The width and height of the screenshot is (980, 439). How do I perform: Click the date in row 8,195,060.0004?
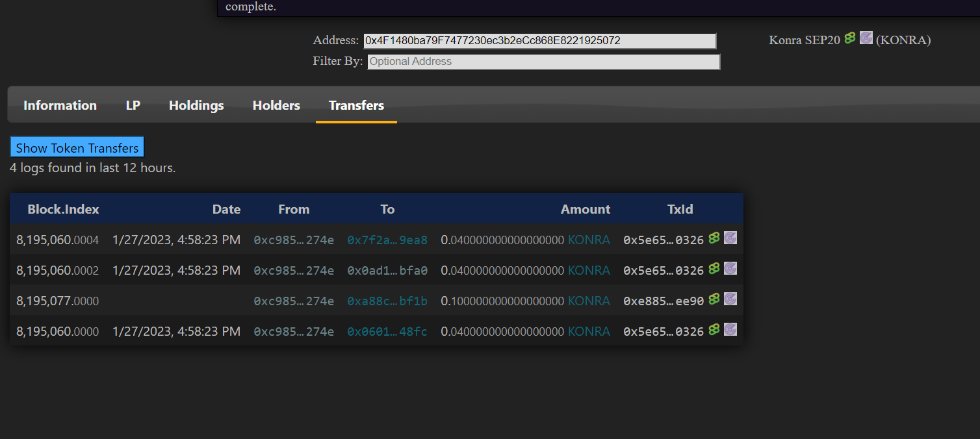(176, 240)
